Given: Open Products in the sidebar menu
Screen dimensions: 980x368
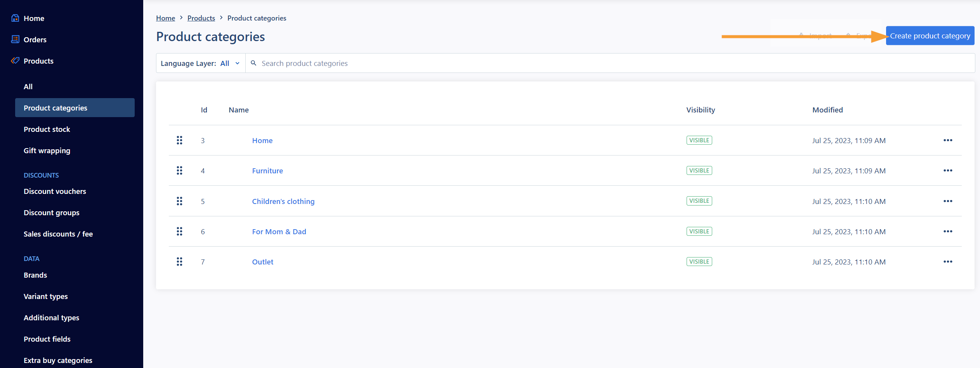Looking at the screenshot, I should tap(38, 61).
